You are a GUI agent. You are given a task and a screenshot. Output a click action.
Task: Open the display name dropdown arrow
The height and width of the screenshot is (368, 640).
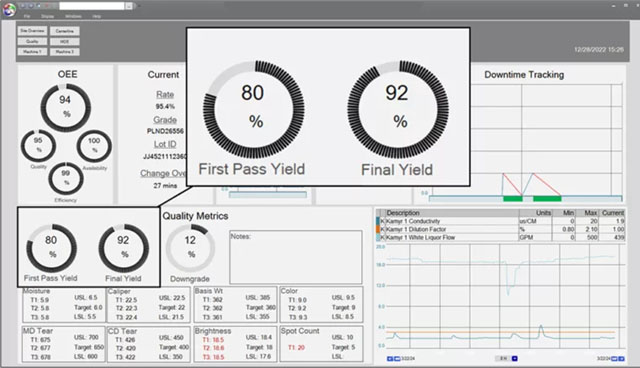(x=129, y=6)
